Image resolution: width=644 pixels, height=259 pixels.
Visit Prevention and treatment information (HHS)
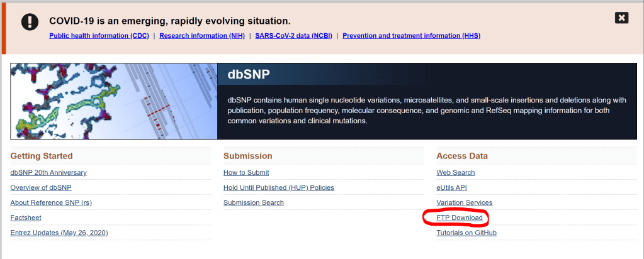click(411, 36)
